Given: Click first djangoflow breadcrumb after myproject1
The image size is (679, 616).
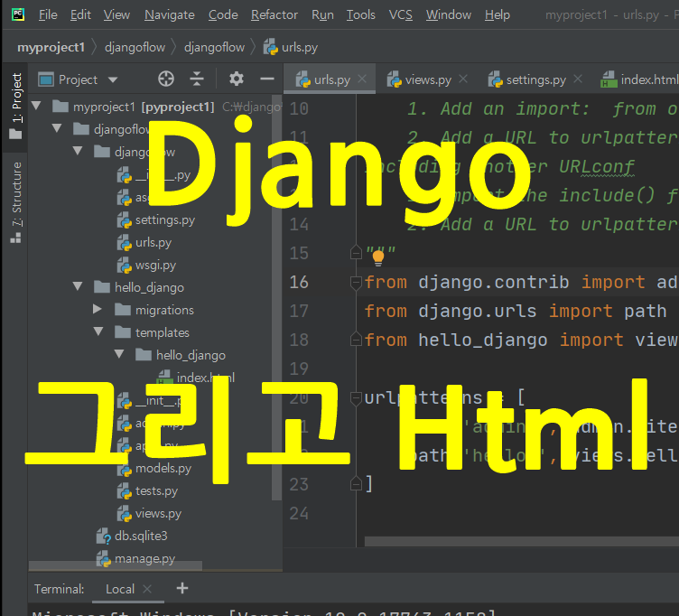Looking at the screenshot, I should [x=135, y=47].
